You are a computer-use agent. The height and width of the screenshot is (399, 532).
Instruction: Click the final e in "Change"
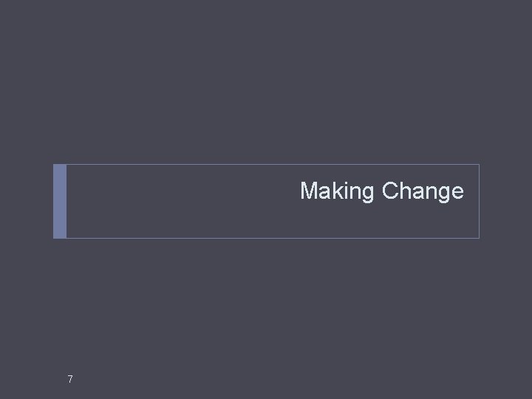pos(457,192)
